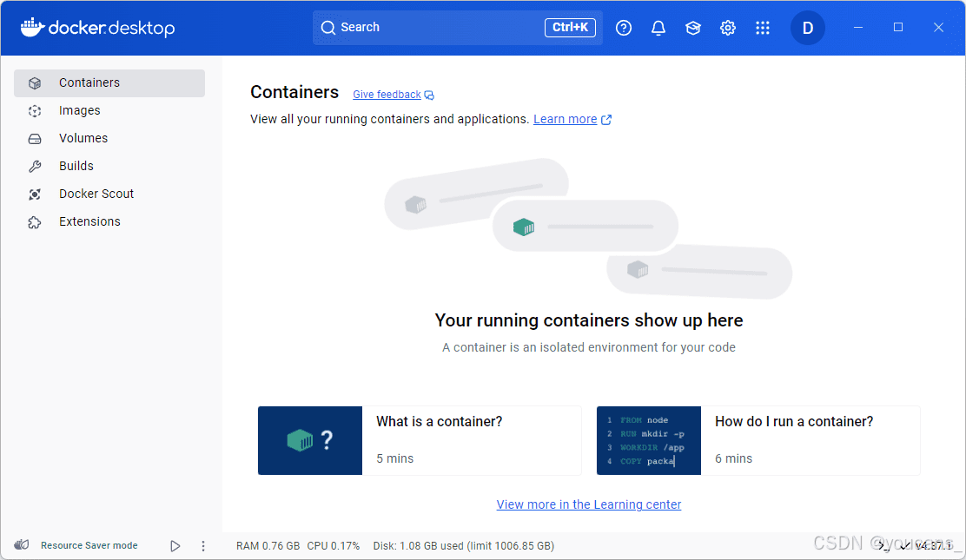Open the 'What is a container?' card
Screen dimensions: 966x560
pyautogui.click(x=420, y=440)
